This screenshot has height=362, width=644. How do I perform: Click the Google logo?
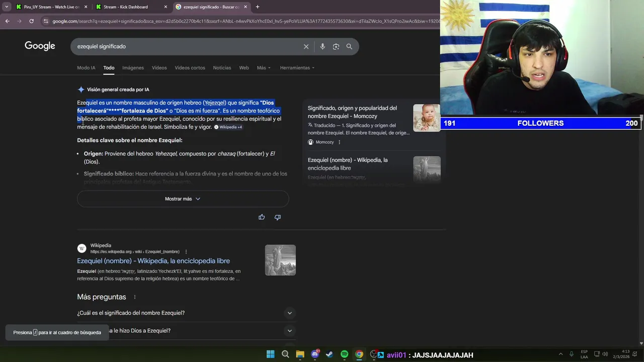pyautogui.click(x=40, y=46)
